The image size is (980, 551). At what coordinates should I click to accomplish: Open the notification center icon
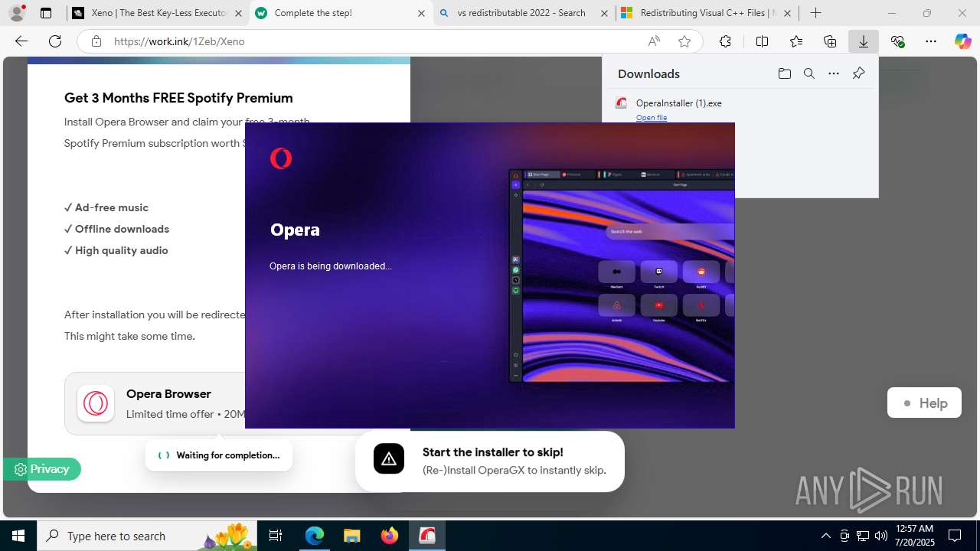955,536
